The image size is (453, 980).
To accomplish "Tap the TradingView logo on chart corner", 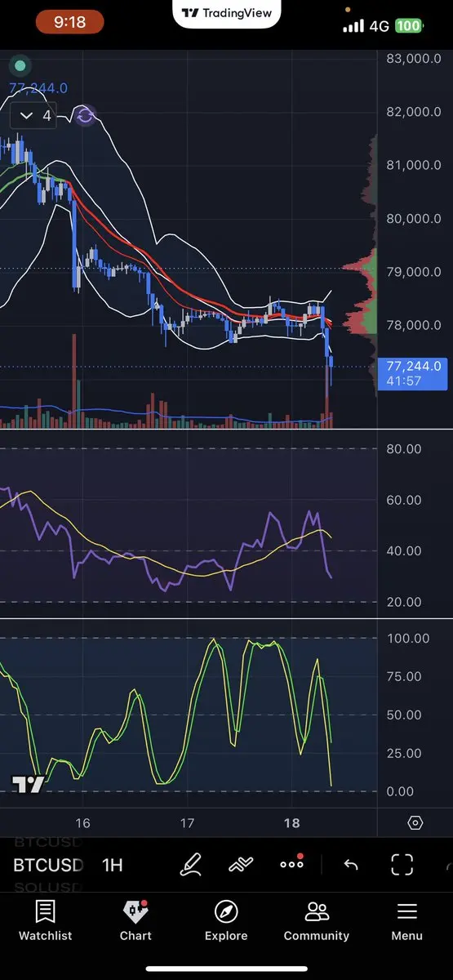I will coord(27,785).
